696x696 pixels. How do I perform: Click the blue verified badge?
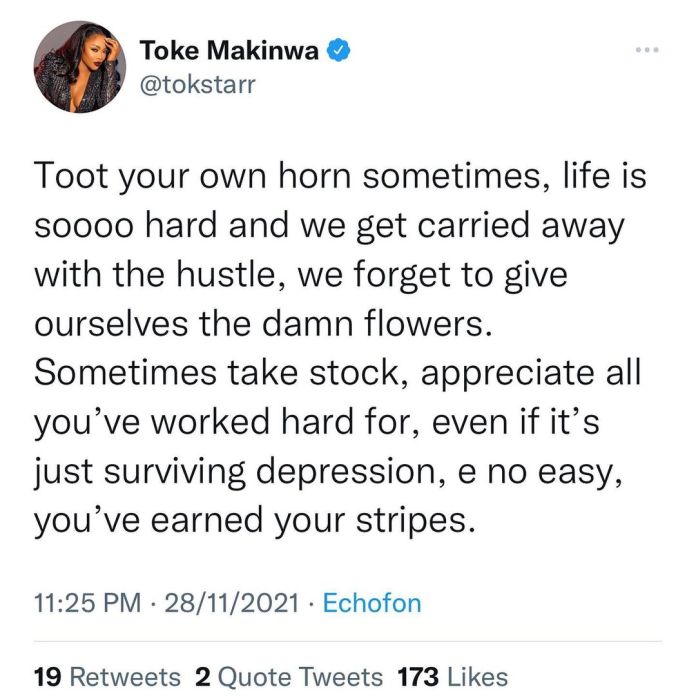340,49
